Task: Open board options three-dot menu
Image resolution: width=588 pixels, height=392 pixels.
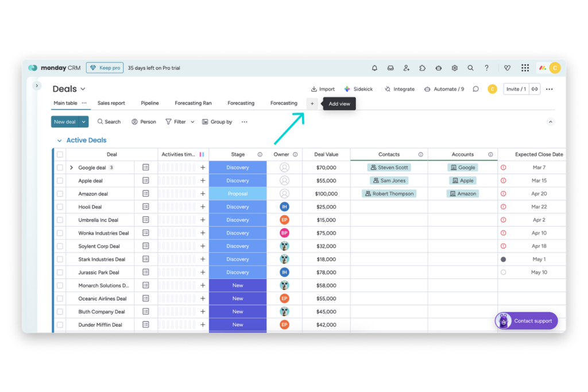Action: point(550,89)
